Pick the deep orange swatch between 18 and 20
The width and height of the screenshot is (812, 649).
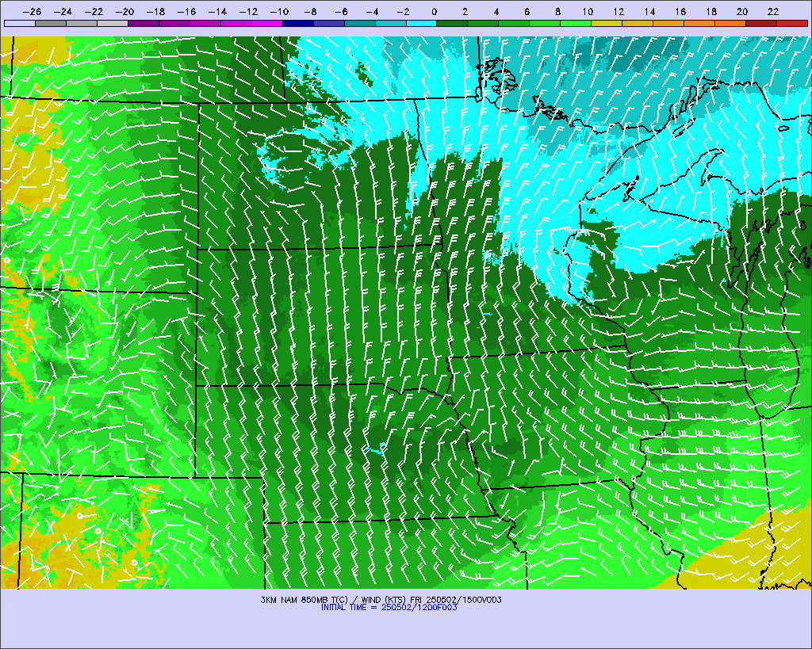(x=730, y=23)
